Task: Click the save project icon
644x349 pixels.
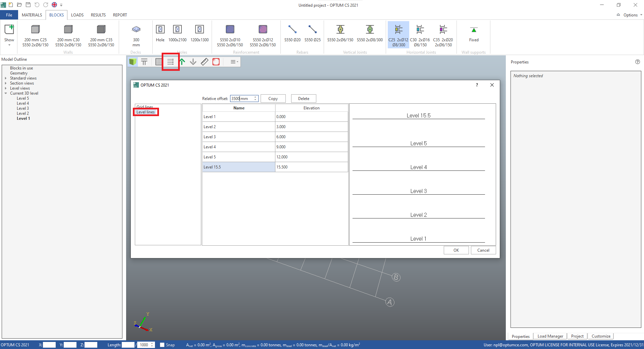Action: pyautogui.click(x=28, y=5)
